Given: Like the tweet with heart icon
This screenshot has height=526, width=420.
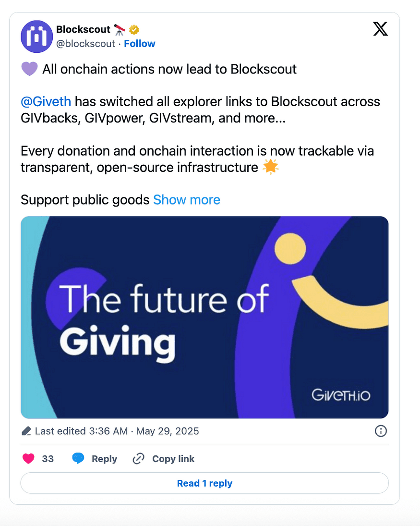Looking at the screenshot, I should pyautogui.click(x=28, y=458).
